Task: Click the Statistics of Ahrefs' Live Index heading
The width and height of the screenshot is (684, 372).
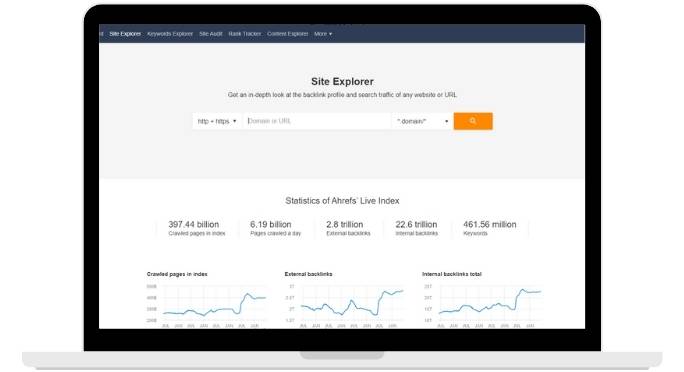Action: pos(342,201)
